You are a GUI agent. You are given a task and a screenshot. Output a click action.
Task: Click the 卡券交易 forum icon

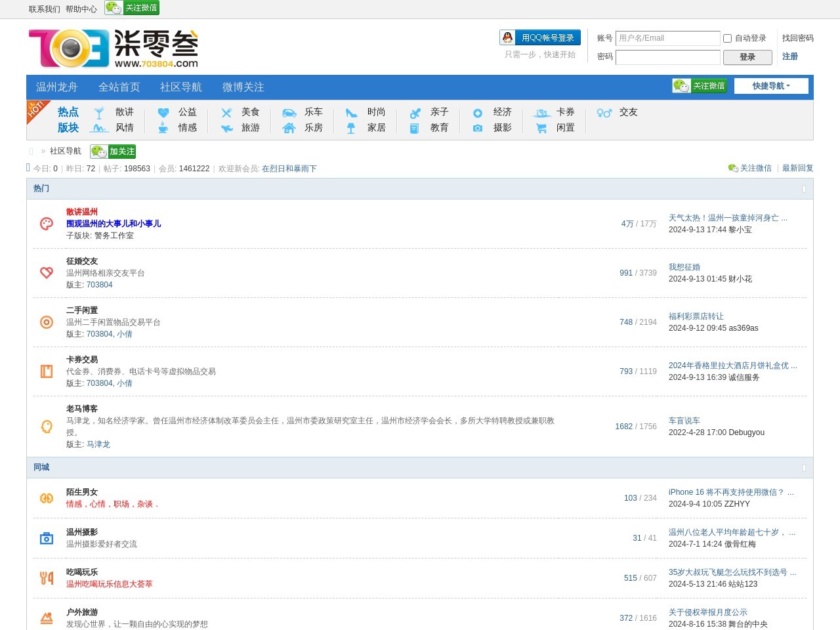coord(47,371)
